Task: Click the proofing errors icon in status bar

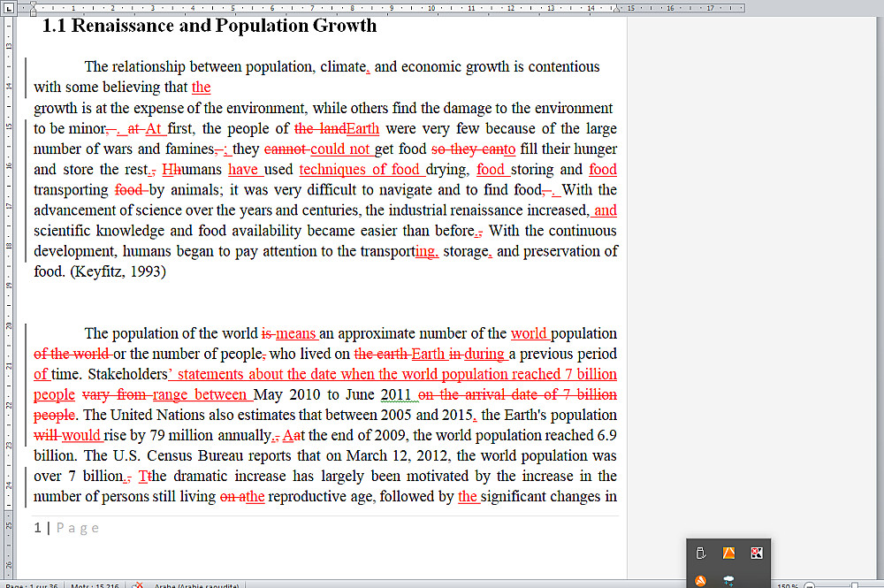Action: coord(137,585)
